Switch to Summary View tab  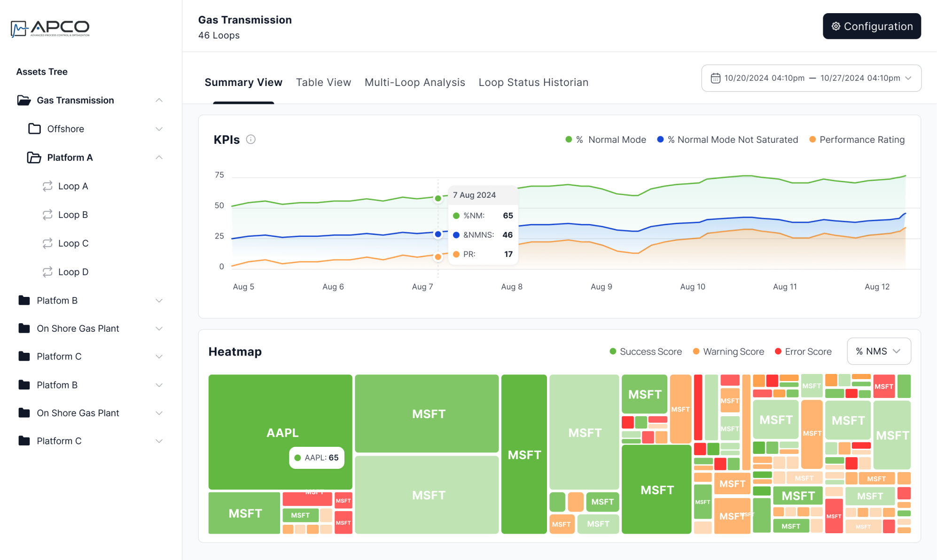coord(243,82)
